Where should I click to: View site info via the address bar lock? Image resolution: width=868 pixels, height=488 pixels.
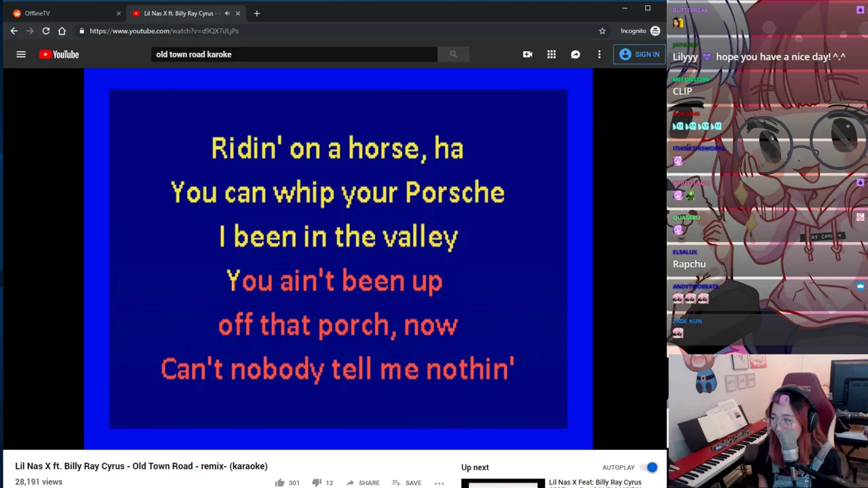click(x=81, y=30)
